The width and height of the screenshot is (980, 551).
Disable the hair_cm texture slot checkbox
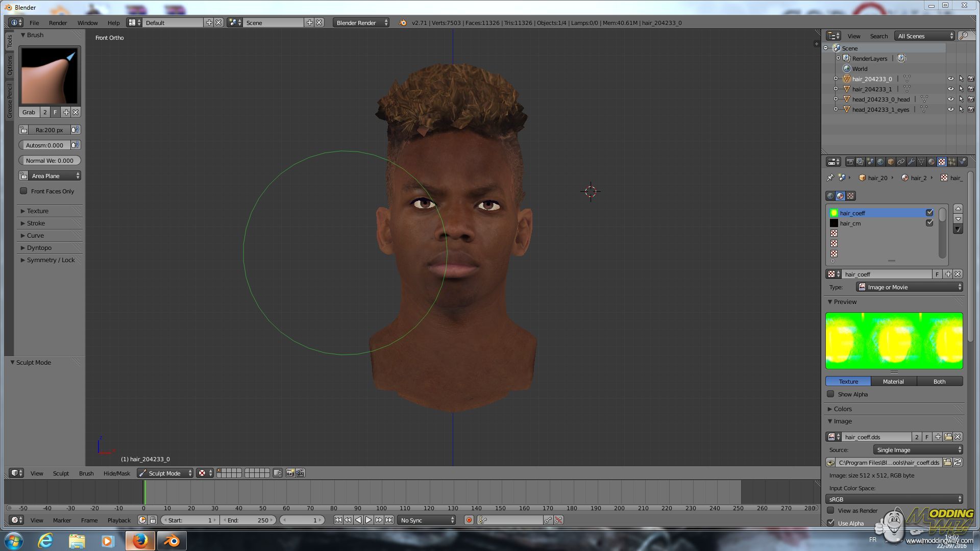click(x=929, y=223)
